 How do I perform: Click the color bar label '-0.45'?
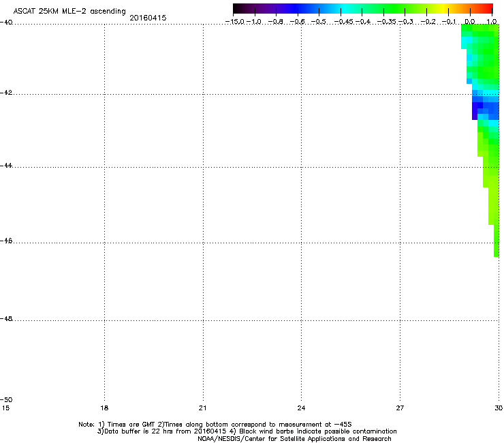click(344, 22)
